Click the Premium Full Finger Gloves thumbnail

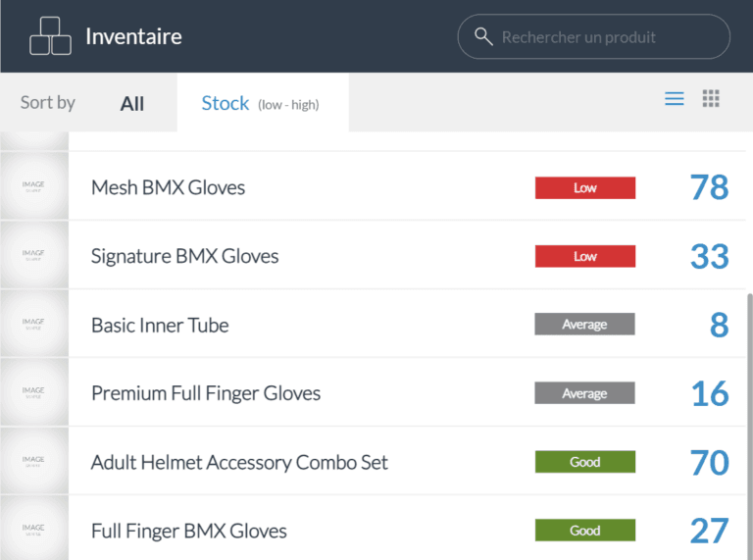point(33,392)
